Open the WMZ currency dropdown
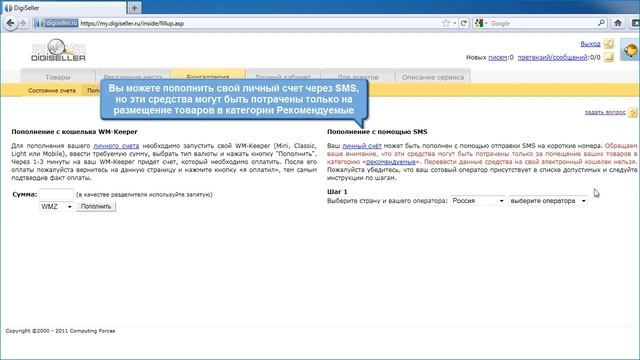The width and height of the screenshot is (640, 360). coord(56,207)
